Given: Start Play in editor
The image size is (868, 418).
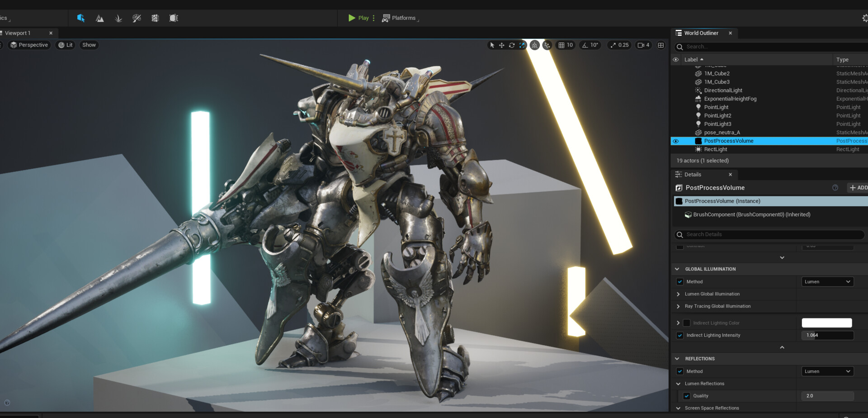Looking at the screenshot, I should (359, 18).
